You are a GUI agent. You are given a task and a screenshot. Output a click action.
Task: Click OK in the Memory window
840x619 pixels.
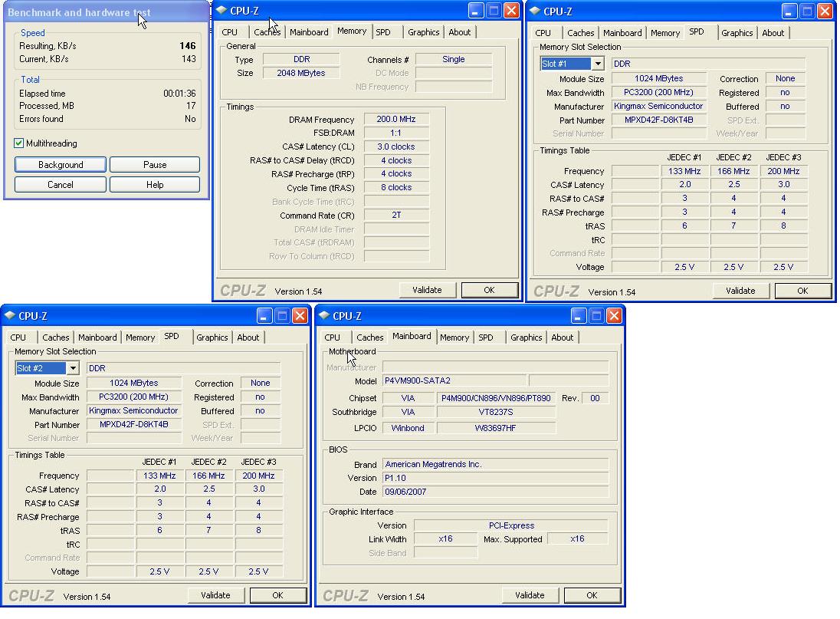point(489,290)
